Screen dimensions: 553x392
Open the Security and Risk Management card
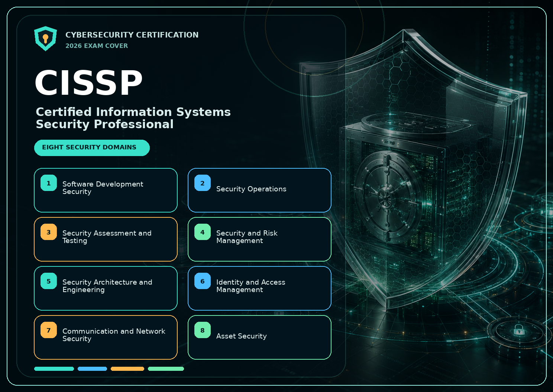point(259,239)
